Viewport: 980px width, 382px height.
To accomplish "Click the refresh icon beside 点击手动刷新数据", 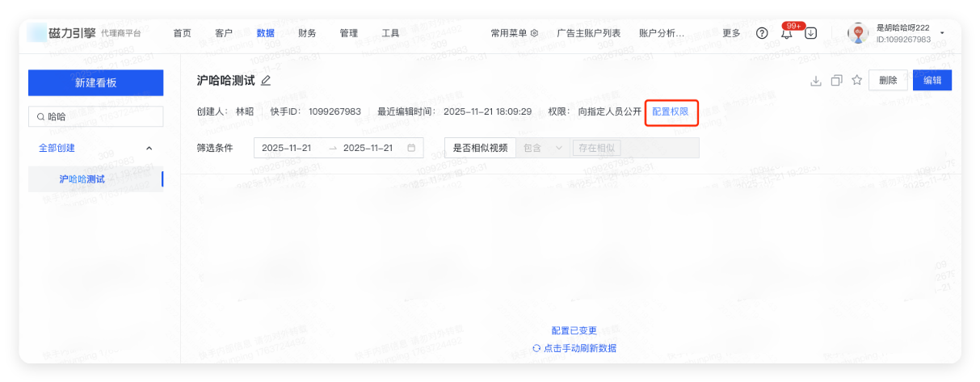I will click(x=536, y=348).
